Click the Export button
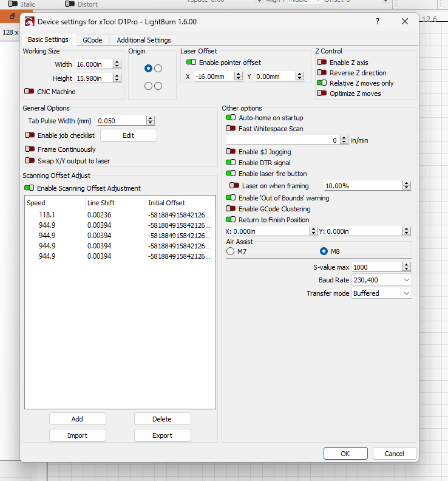 162,435
